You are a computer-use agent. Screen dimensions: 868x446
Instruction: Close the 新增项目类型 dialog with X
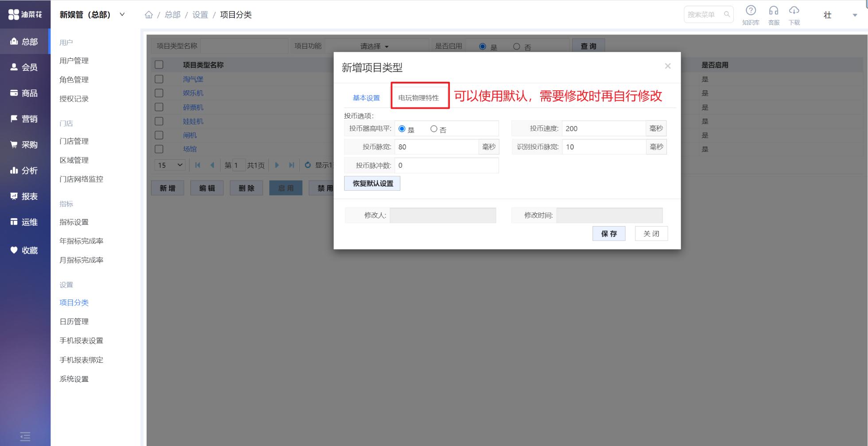coord(668,66)
